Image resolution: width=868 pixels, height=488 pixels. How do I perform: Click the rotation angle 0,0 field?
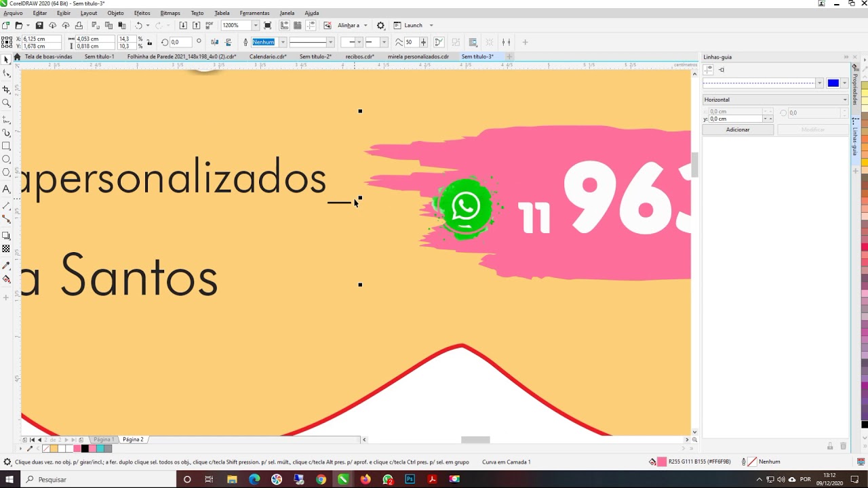[x=180, y=42]
